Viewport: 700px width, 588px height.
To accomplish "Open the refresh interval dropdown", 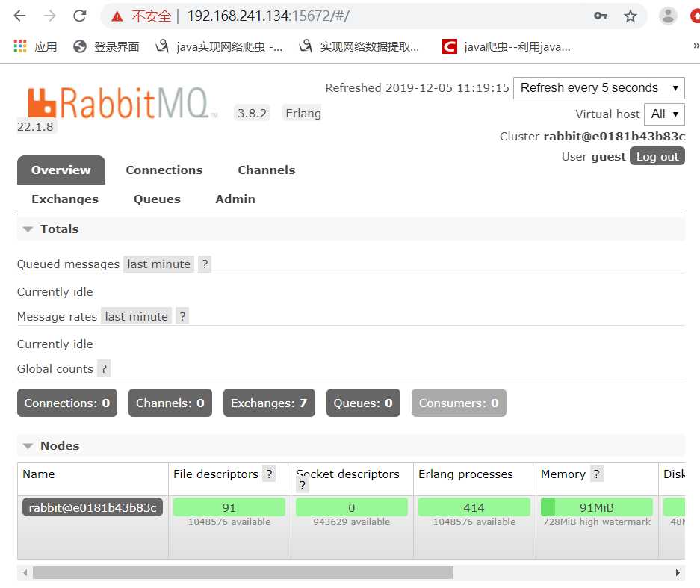I will [598, 88].
